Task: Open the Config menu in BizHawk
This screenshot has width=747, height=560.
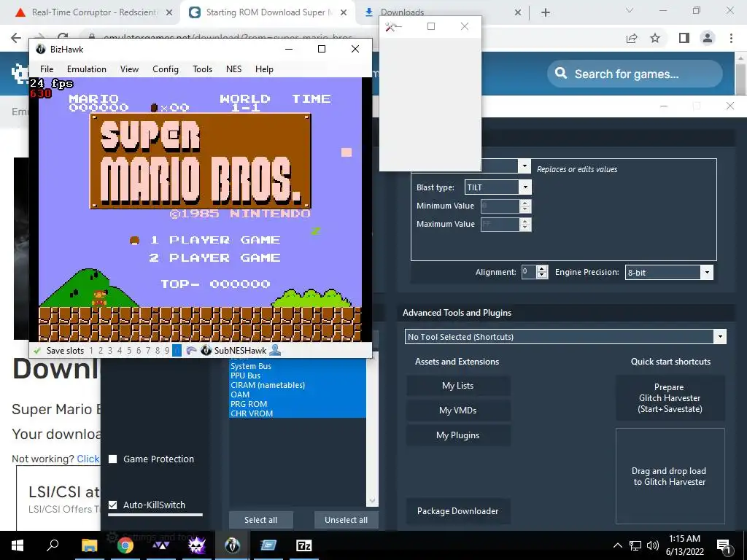Action: tap(166, 69)
